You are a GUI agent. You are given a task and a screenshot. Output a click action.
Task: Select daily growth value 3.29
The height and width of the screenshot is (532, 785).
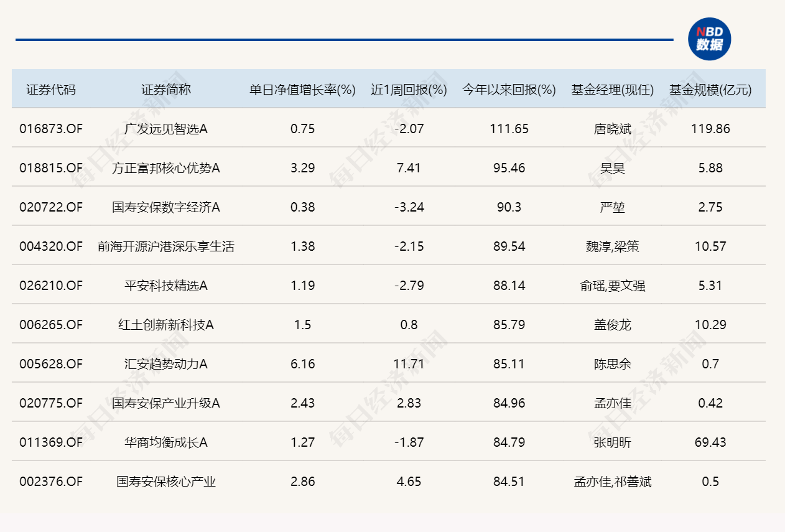pyautogui.click(x=302, y=168)
